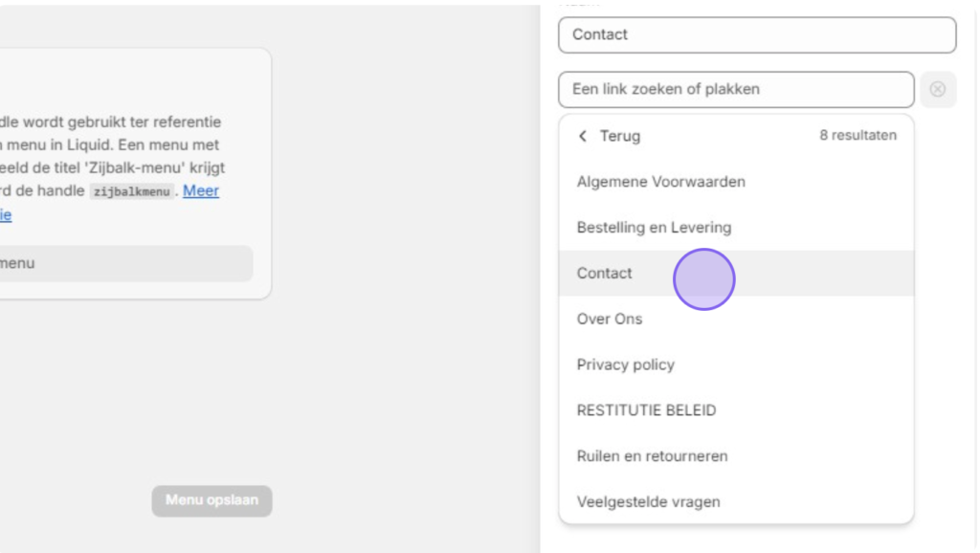
Task: Clear the link field with the X icon
Action: pos(938,89)
